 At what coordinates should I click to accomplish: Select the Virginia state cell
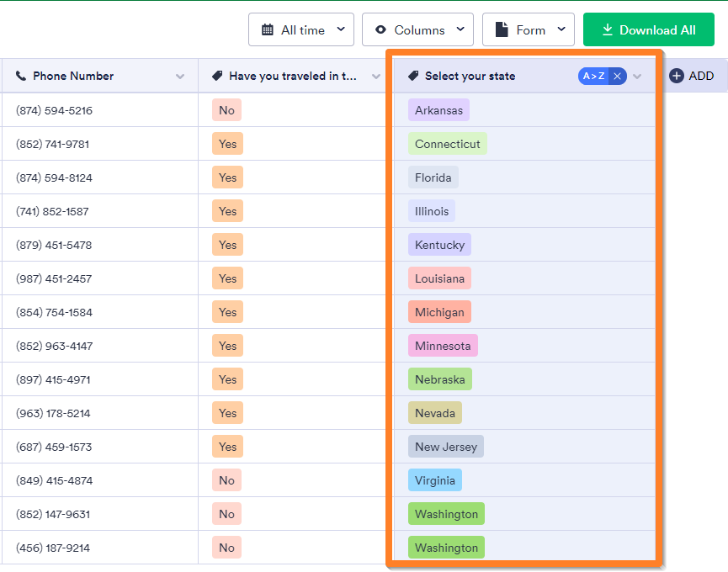tap(435, 480)
